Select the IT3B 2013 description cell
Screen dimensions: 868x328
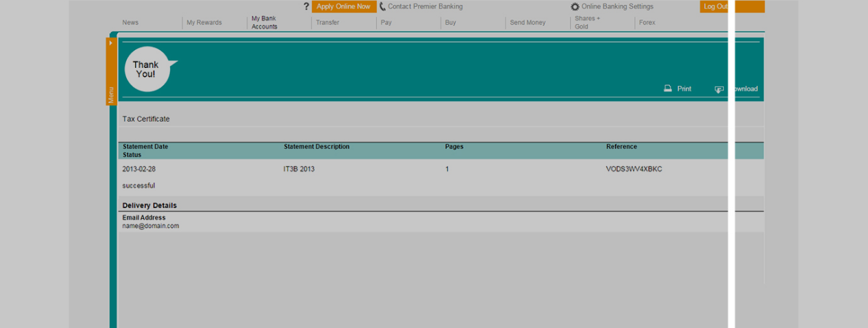(x=299, y=169)
